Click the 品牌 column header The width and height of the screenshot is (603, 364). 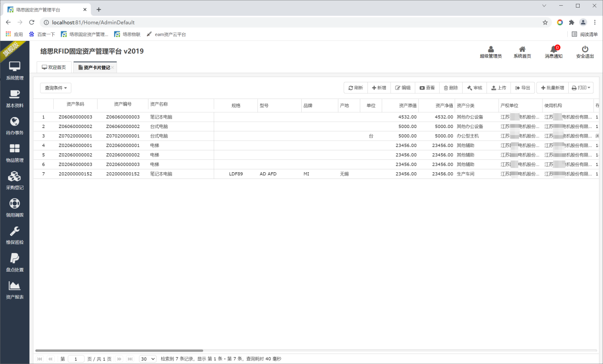(x=319, y=106)
